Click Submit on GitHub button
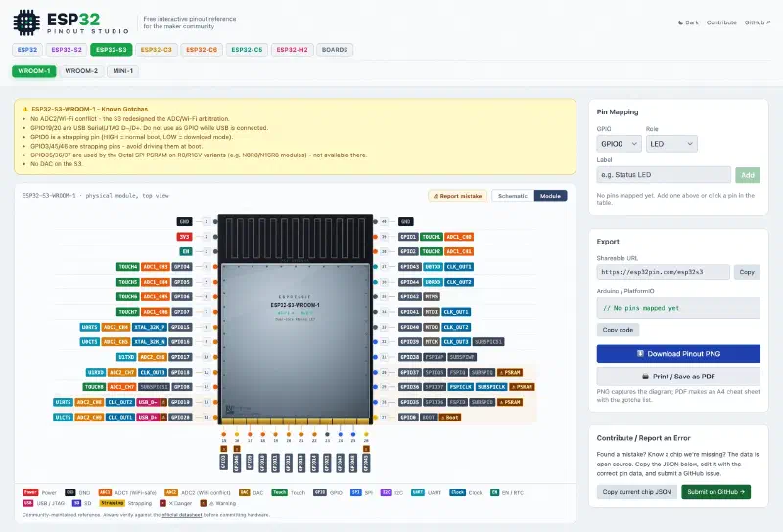Image resolution: width=783 pixels, height=532 pixels. coord(715,492)
